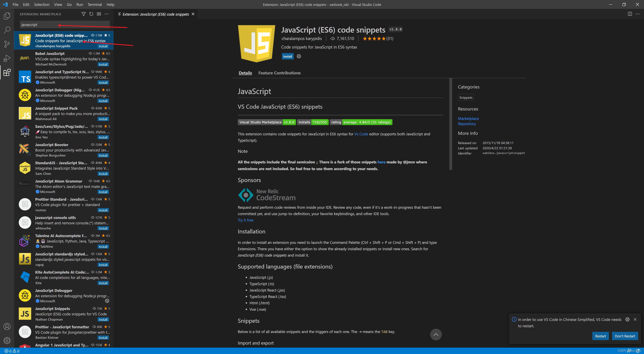Image resolution: width=644 pixels, height=354 pixels.
Task: Open the Terminal menu
Action: (94, 5)
